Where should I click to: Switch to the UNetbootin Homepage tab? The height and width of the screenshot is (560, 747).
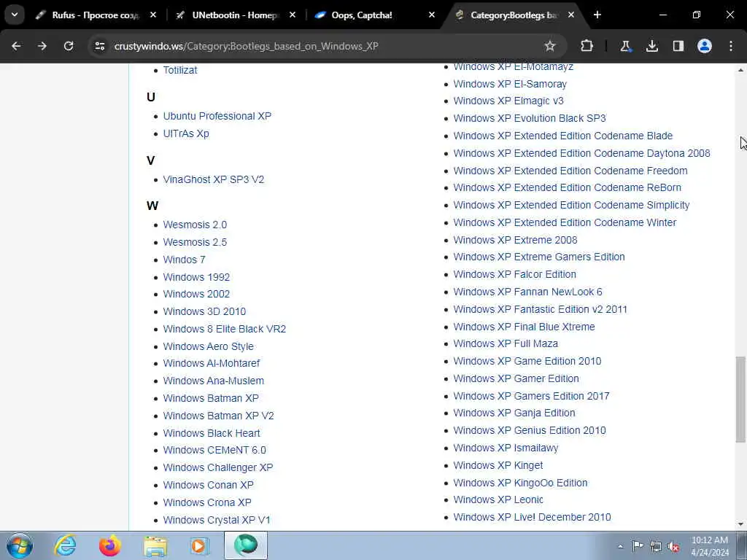(x=236, y=15)
